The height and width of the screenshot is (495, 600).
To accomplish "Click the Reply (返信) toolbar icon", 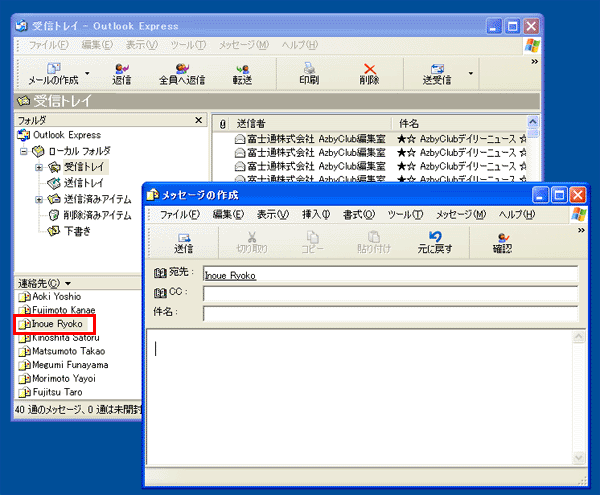I will click(x=122, y=69).
